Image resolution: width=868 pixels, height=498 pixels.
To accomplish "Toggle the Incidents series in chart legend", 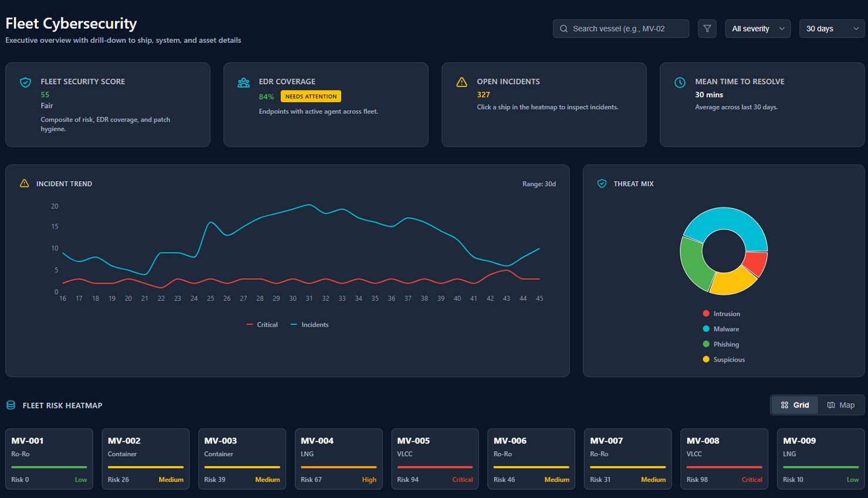I will click(310, 325).
